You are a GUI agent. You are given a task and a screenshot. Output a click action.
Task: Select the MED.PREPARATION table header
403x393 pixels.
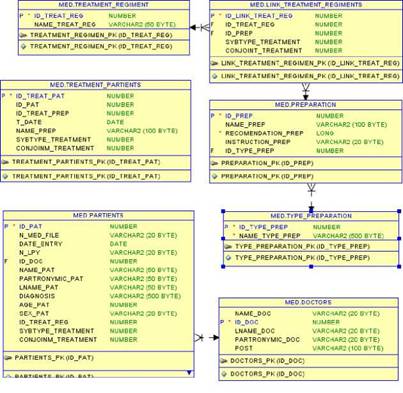click(x=306, y=105)
